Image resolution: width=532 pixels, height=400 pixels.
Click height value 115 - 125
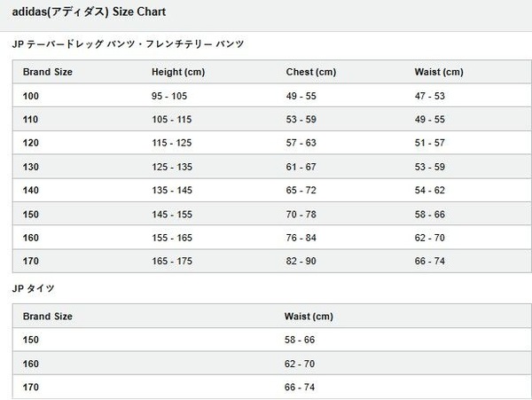[x=172, y=143]
